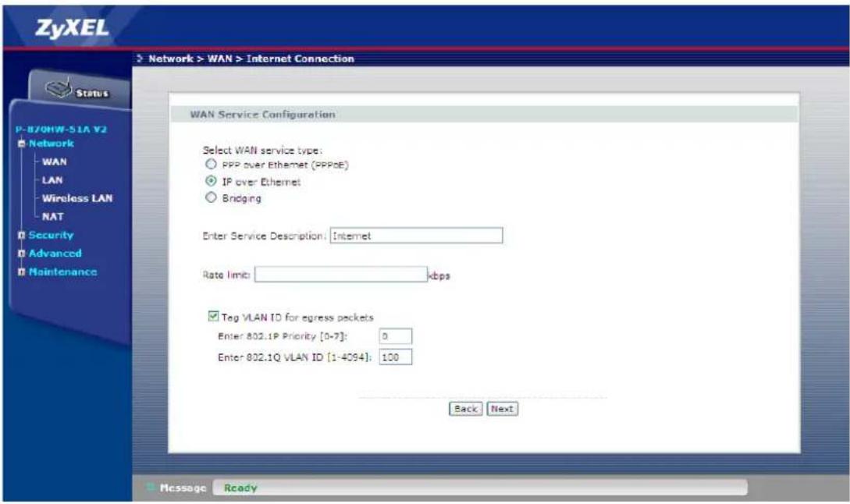Open the Status tab with router icon
Viewport: 850px width, 504px height.
[x=77, y=90]
